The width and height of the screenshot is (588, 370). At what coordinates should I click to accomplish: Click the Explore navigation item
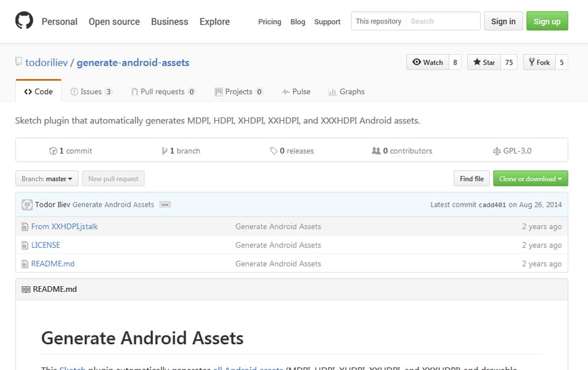(x=214, y=22)
